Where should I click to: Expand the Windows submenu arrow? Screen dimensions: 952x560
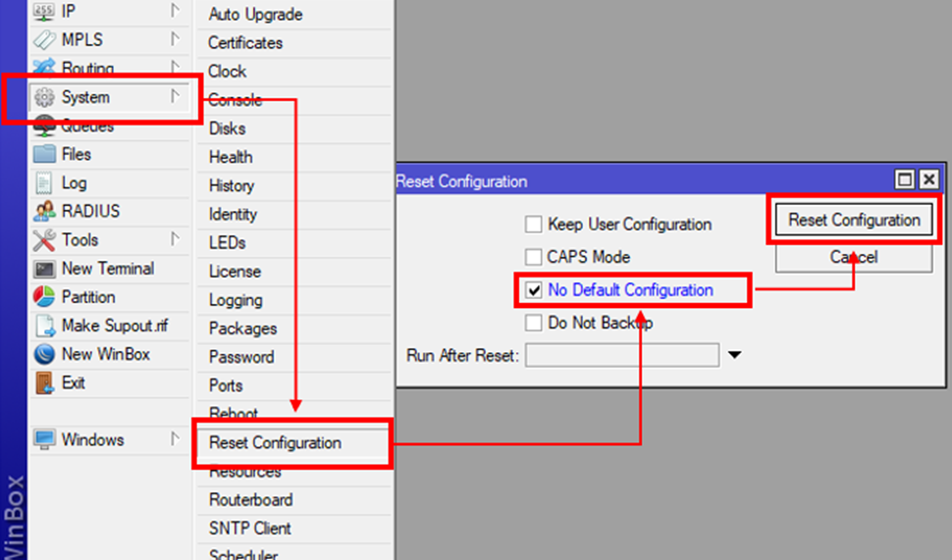click(175, 438)
